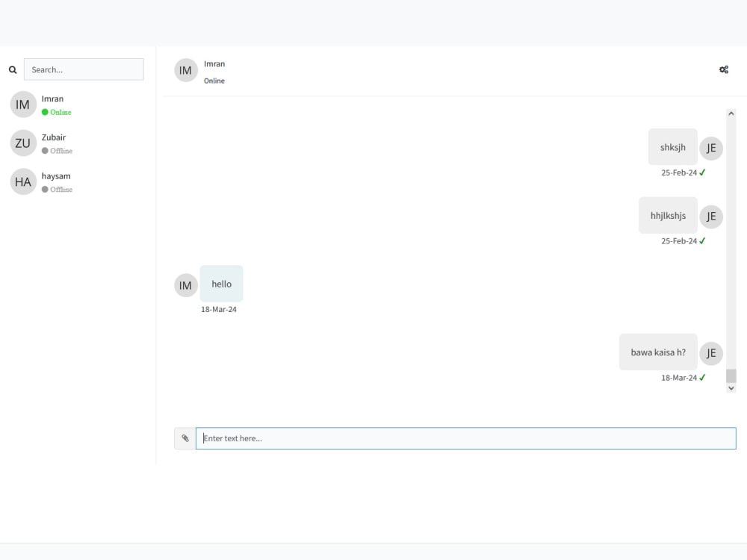The height and width of the screenshot is (560, 747).
Task: Click green checkmark under 'hhjlkshjs' message
Action: point(702,241)
